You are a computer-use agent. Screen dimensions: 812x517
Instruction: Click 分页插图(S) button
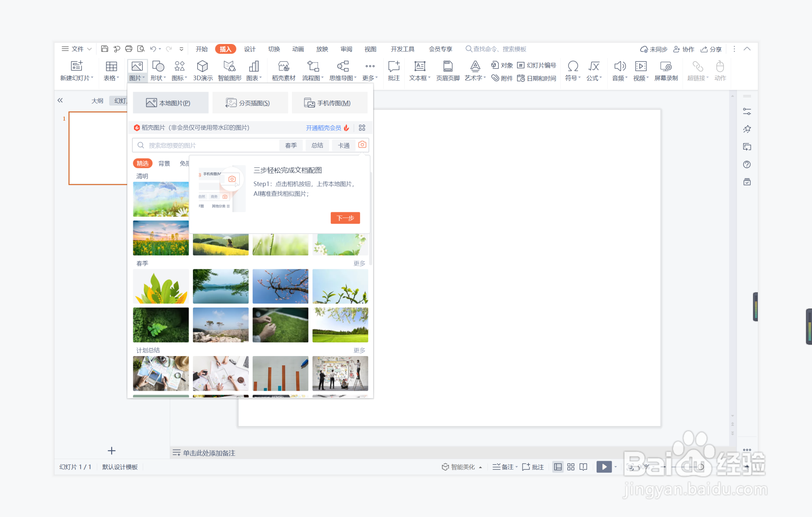pyautogui.click(x=250, y=103)
